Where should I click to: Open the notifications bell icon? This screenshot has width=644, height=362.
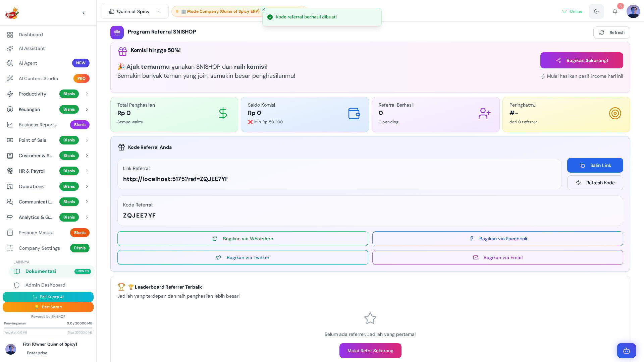[615, 11]
